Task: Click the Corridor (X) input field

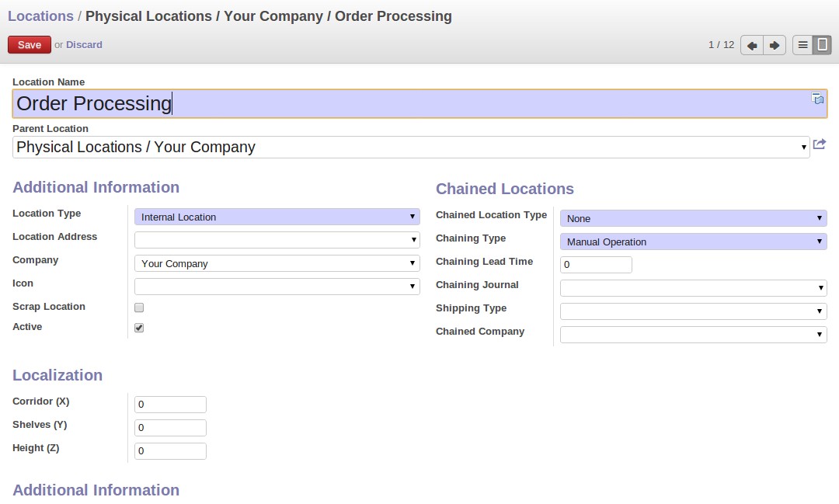Action: 170,405
